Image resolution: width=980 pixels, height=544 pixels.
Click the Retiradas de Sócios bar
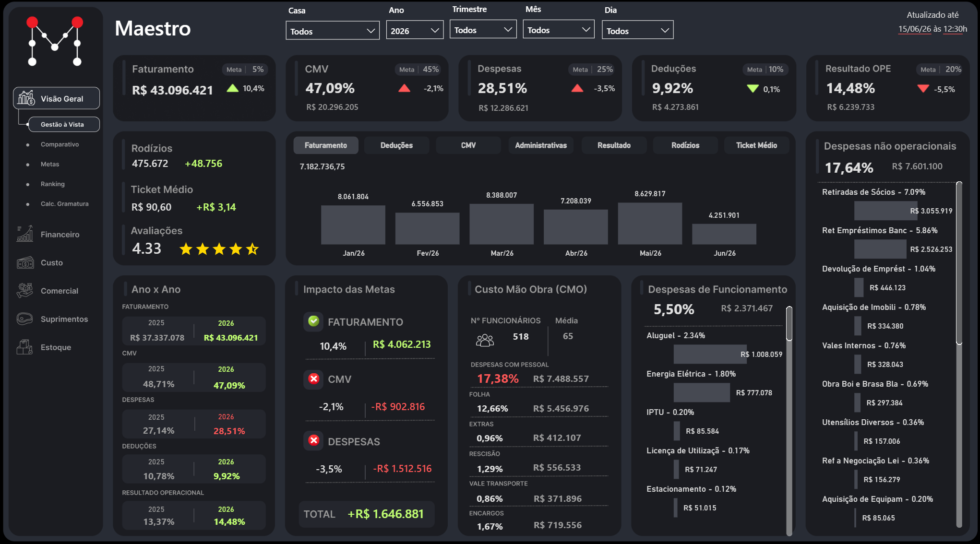click(x=886, y=211)
